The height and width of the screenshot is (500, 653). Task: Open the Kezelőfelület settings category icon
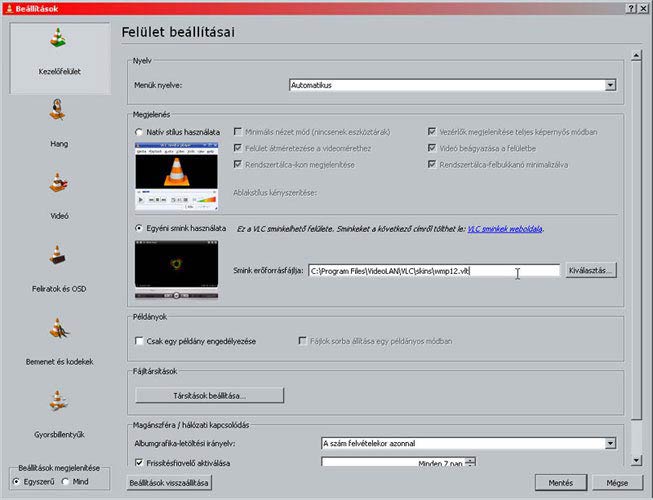pyautogui.click(x=59, y=37)
